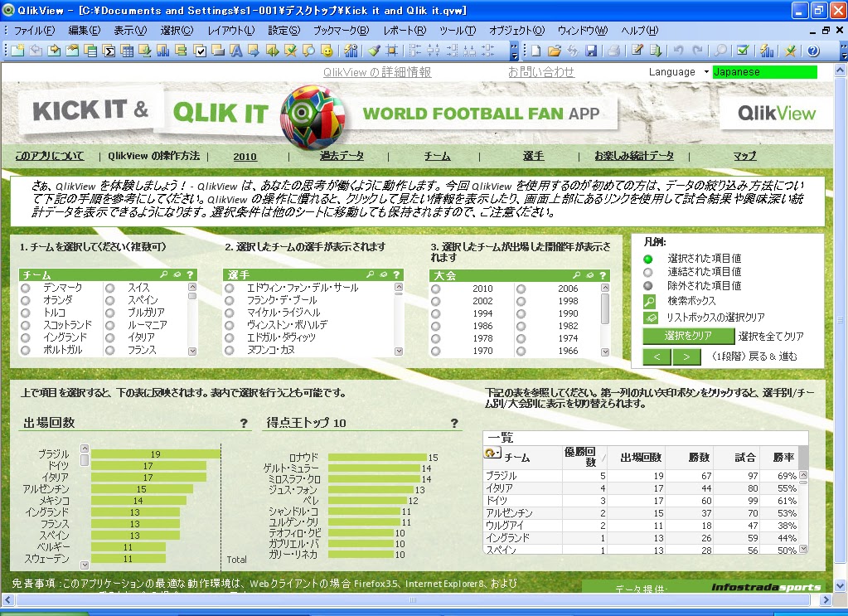This screenshot has width=848, height=616.
Task: Click the Reload script icon
Action: 656,51
